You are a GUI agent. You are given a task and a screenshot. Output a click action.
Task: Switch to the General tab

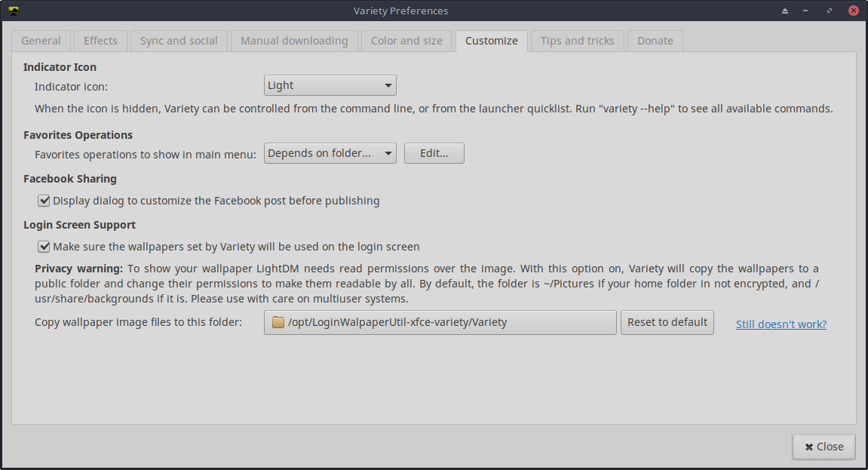(x=41, y=41)
